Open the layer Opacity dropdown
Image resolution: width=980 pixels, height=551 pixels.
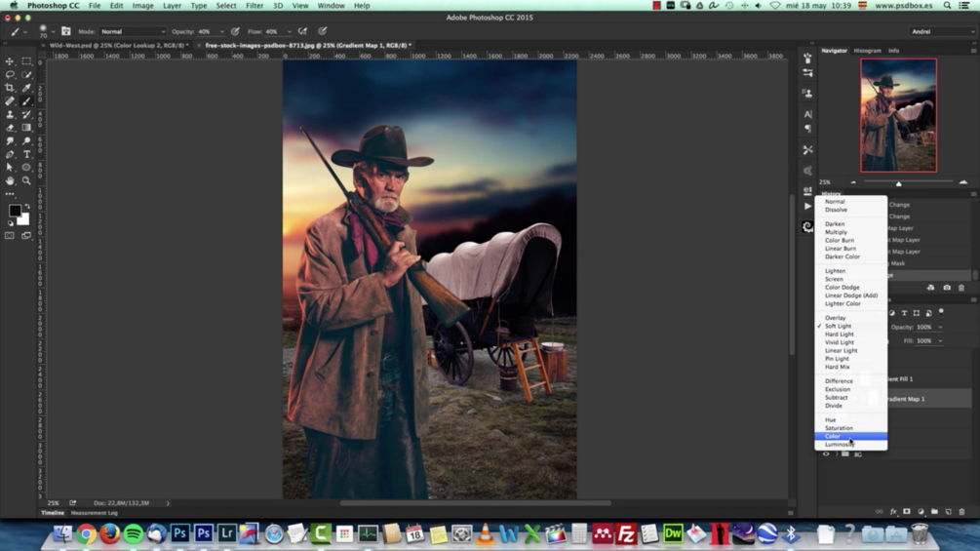coord(939,328)
